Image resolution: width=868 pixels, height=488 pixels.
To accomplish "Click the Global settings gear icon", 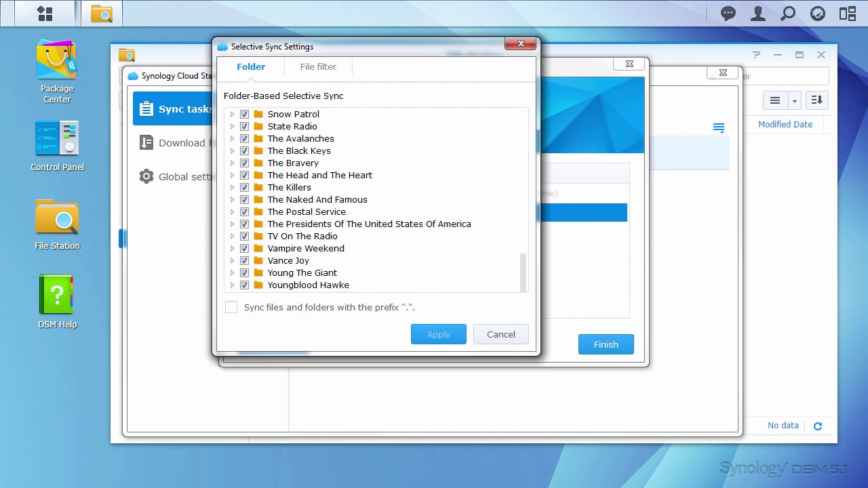I will tap(146, 176).
